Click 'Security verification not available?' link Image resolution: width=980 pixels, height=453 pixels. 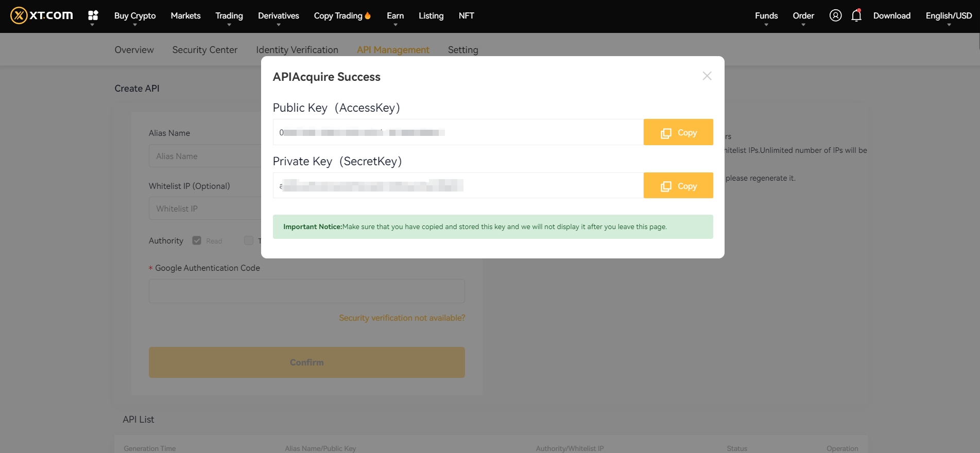click(x=402, y=318)
